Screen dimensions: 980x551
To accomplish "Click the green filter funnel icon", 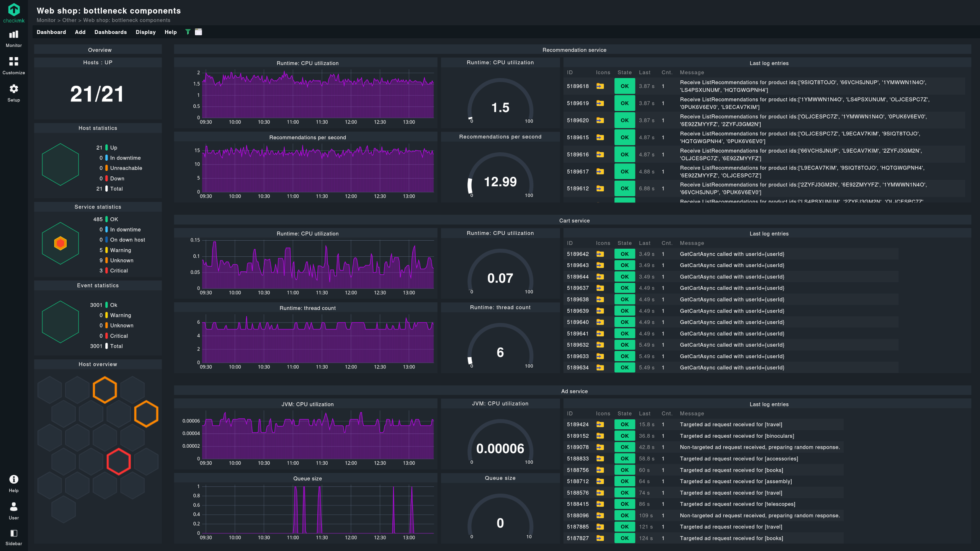I will pos(188,32).
